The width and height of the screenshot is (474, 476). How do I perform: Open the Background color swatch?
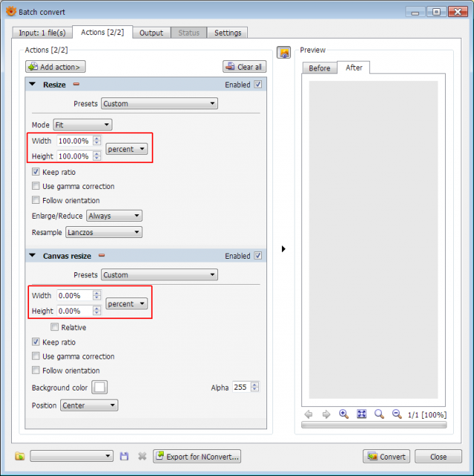(100, 387)
